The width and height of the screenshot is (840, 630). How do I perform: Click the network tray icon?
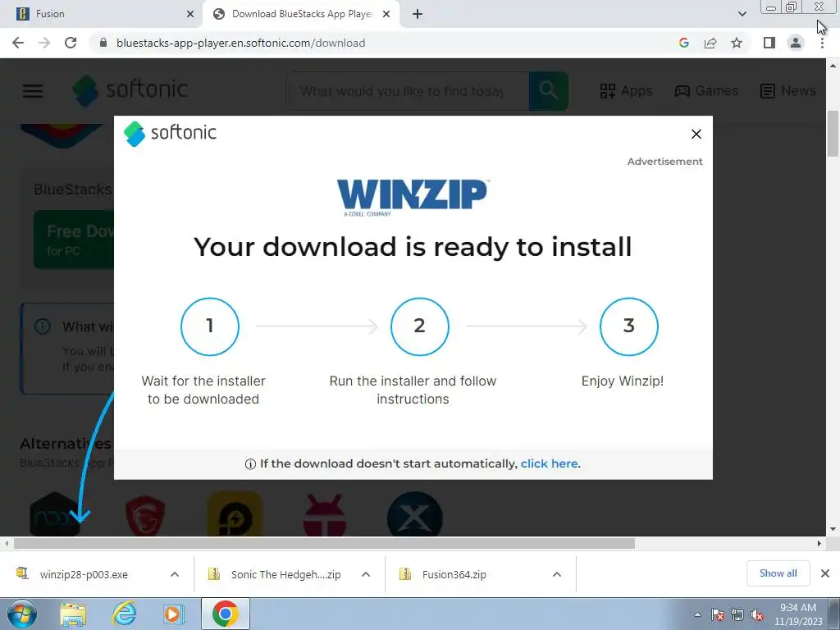(x=737, y=614)
